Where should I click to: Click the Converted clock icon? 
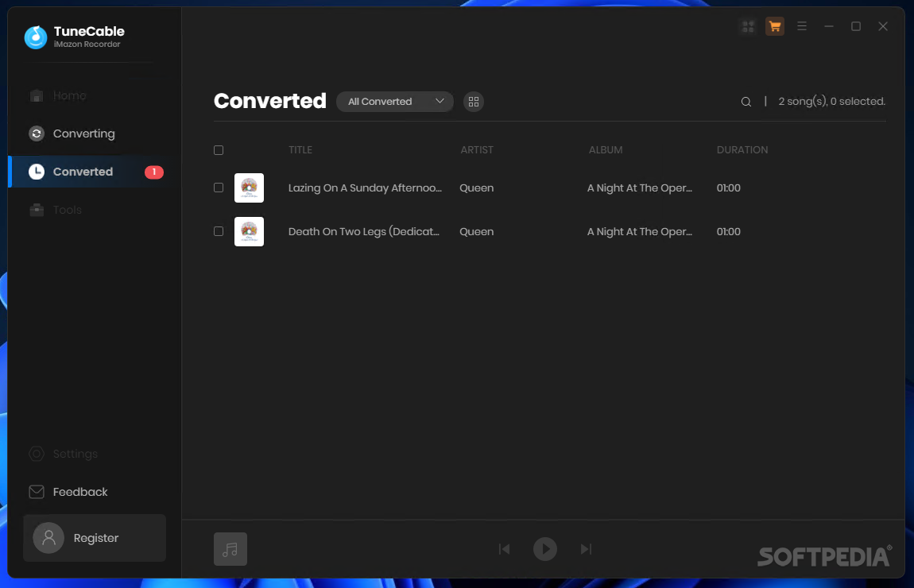(x=37, y=172)
